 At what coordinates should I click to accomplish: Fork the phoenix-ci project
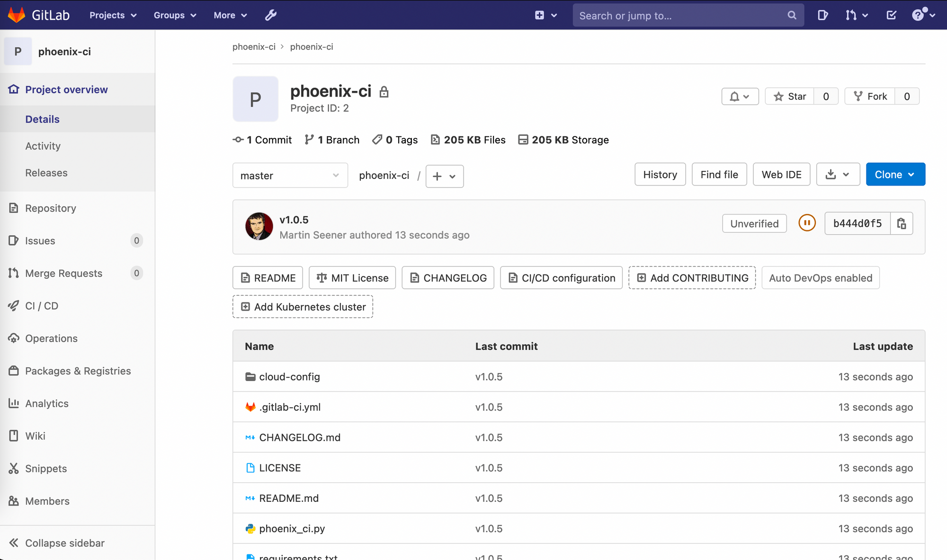tap(870, 97)
